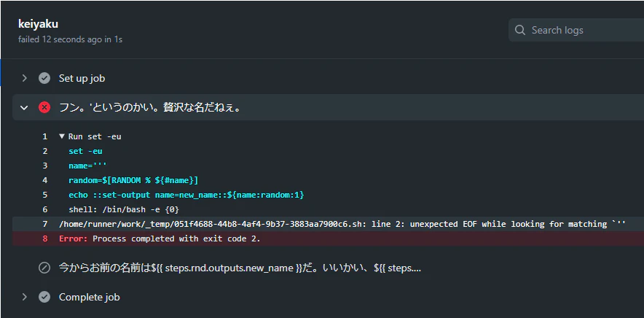Click the Process completed with exit code 2 line
The image size is (644, 318).
[160, 238]
